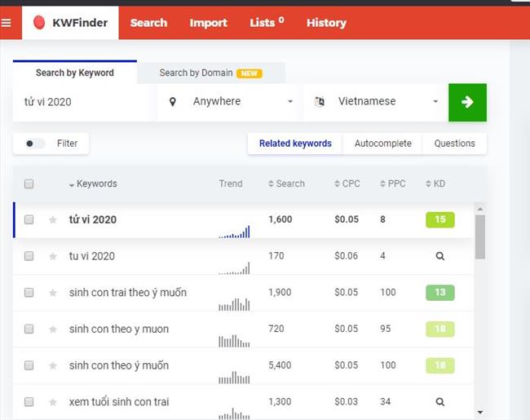Check box for sinh con trai theo ý muốn

[x=29, y=292]
